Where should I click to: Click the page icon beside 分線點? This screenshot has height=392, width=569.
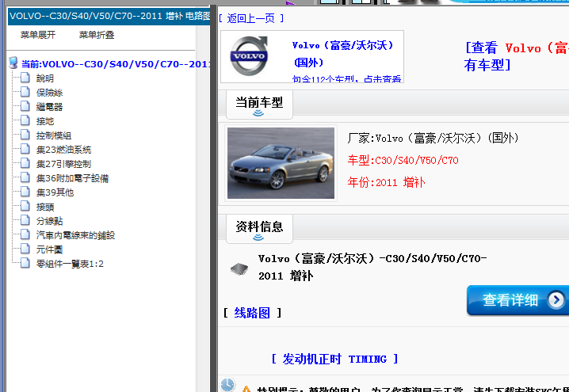(x=25, y=220)
